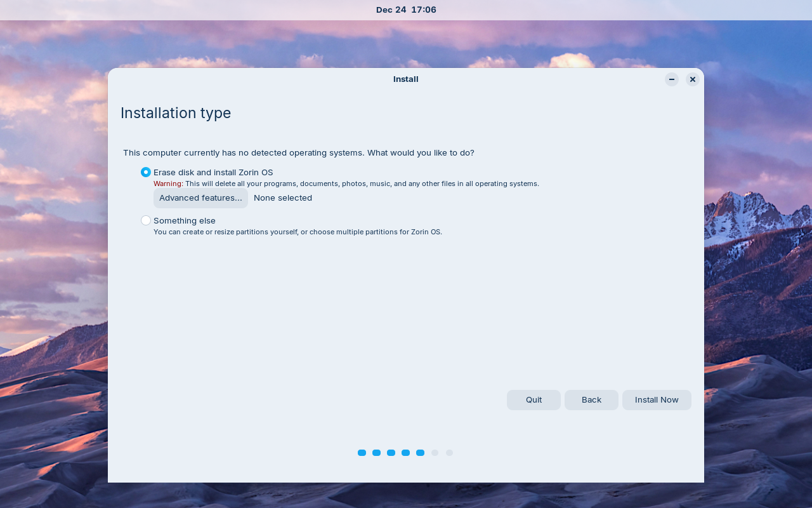
Task: Open the "Advanced features..." dialog
Action: coord(200,197)
